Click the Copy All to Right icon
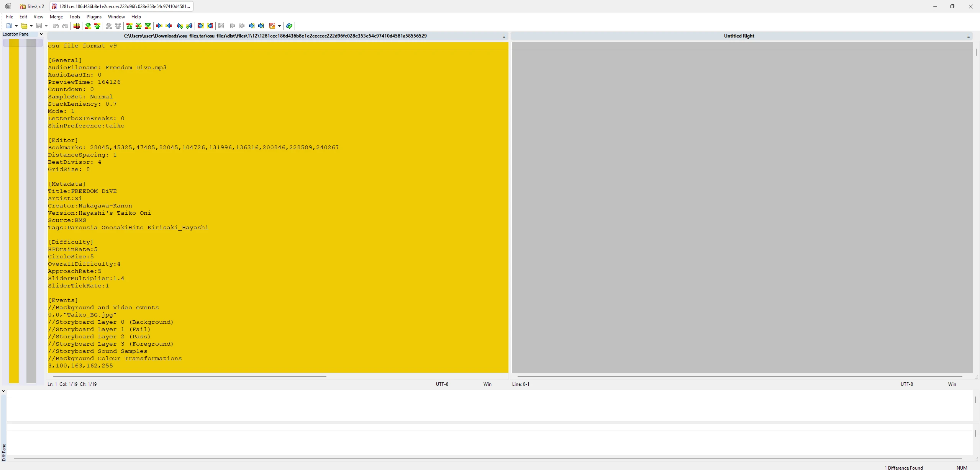980x470 pixels. [x=200, y=26]
